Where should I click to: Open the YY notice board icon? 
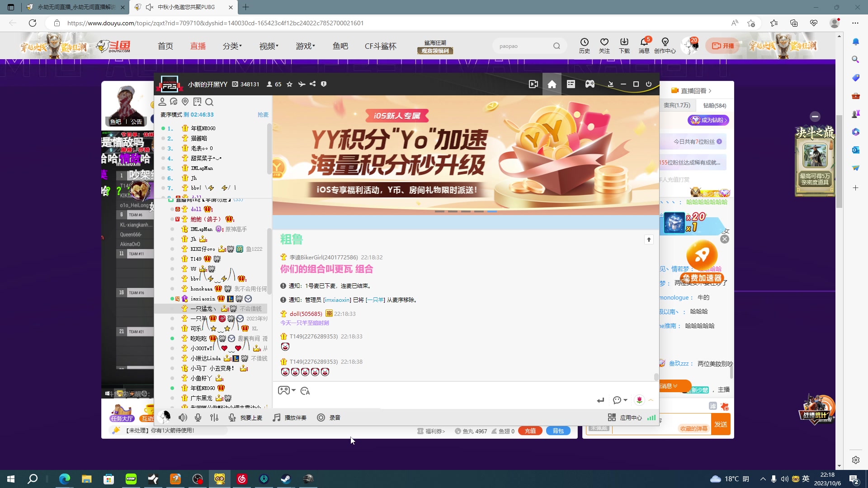pyautogui.click(x=197, y=102)
